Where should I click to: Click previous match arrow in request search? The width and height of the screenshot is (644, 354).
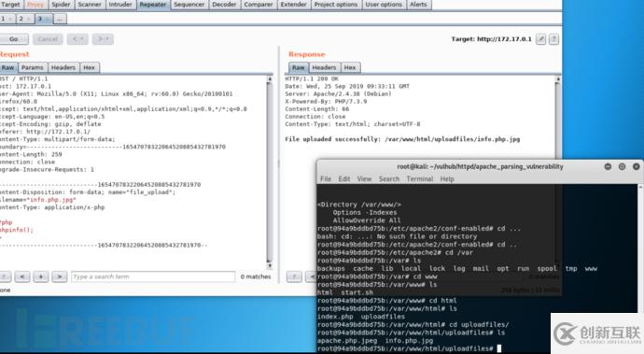22,276
